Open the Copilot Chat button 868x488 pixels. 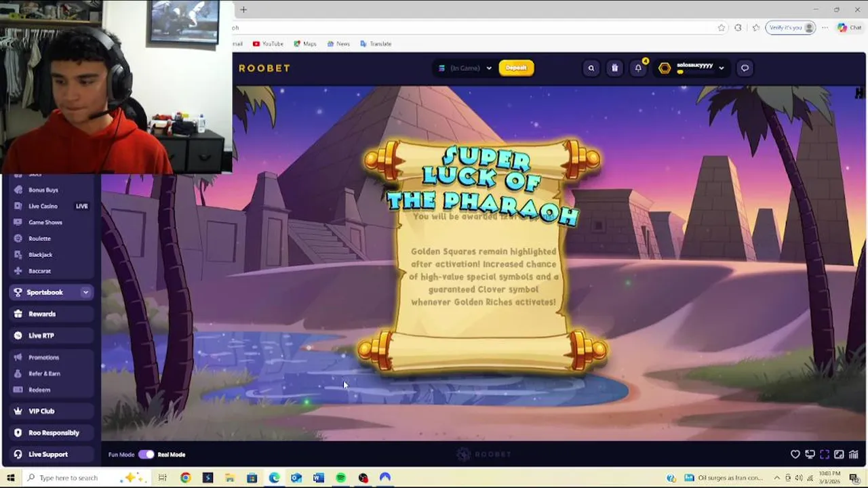tap(850, 28)
